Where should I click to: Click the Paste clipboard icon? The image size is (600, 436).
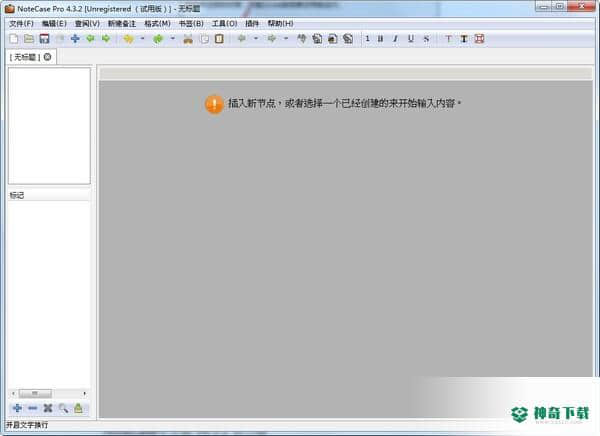tap(219, 39)
